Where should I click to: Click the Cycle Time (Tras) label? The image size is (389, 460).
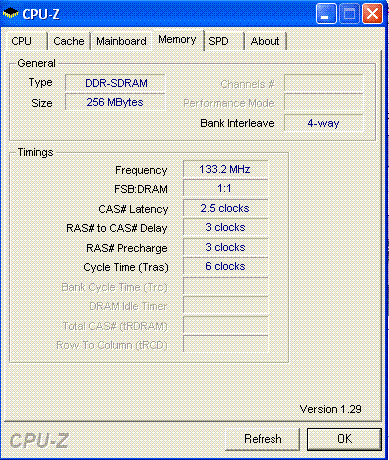[x=126, y=267]
